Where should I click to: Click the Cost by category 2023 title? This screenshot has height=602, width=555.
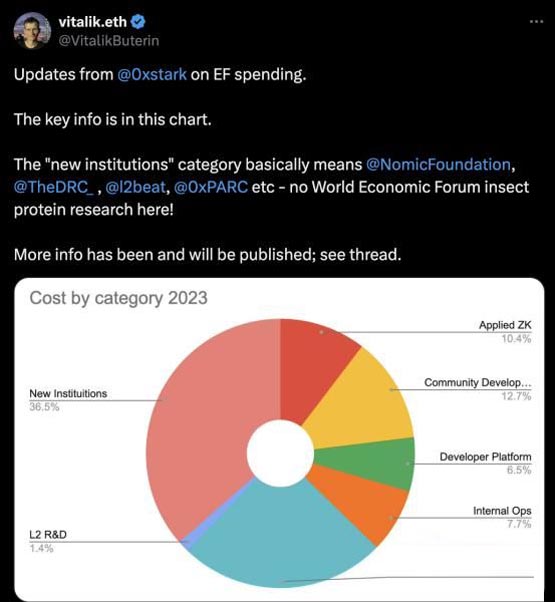(119, 298)
